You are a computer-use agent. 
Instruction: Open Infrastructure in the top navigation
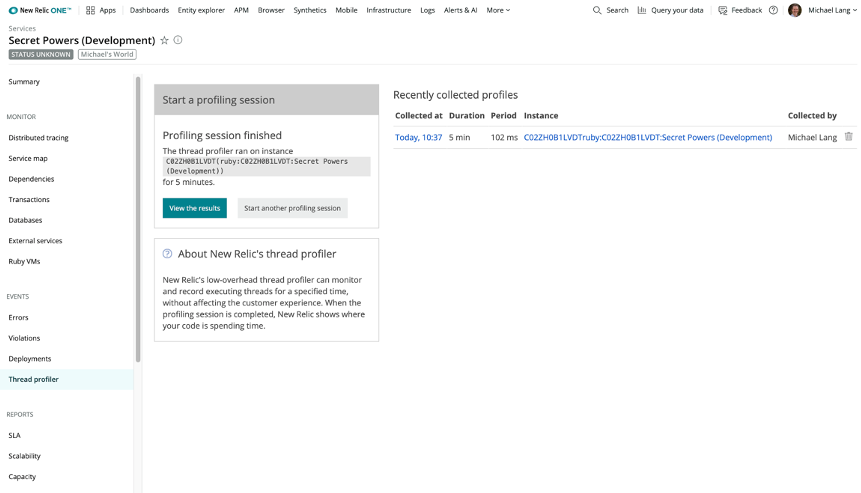coord(389,10)
